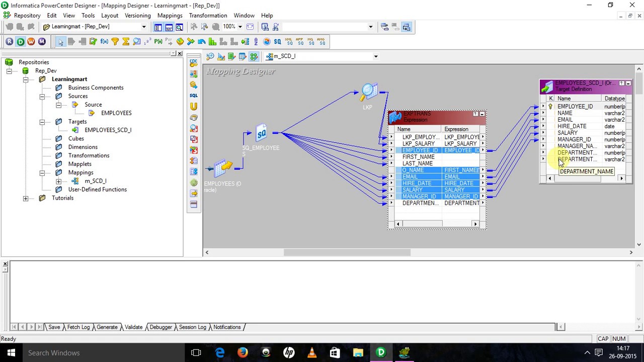Image resolution: width=644 pixels, height=362 pixels.
Task: Toggle the Overview window button
Action: coord(179,27)
